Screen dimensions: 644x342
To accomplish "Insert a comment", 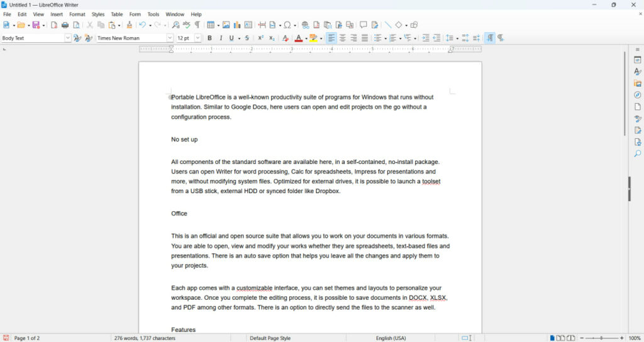I will [364, 25].
